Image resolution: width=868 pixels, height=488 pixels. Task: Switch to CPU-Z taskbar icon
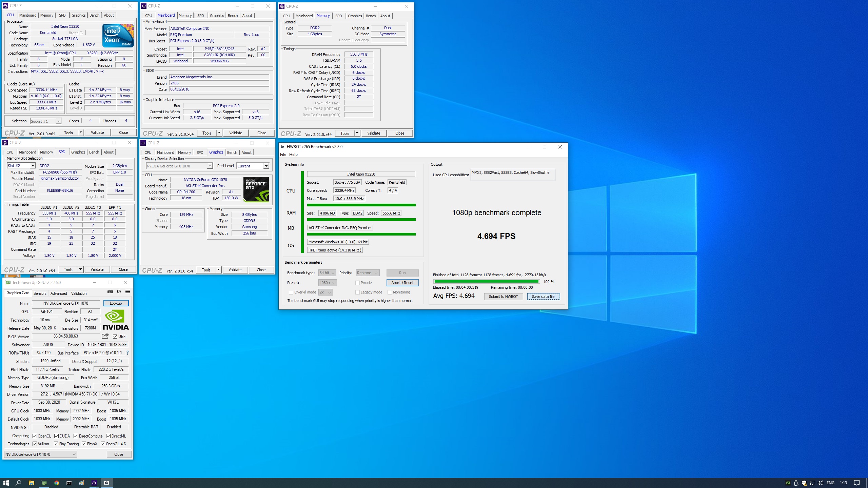pyautogui.click(x=94, y=483)
